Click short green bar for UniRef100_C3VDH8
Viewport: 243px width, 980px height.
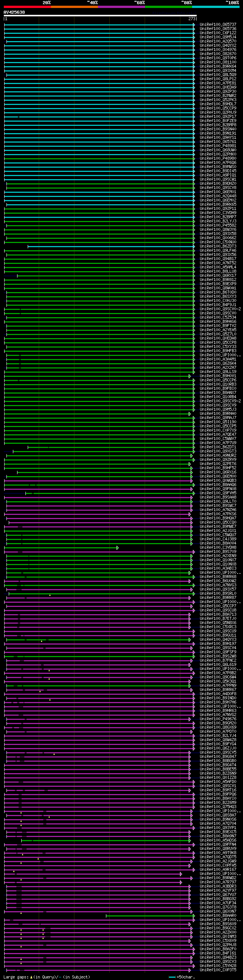point(61,548)
